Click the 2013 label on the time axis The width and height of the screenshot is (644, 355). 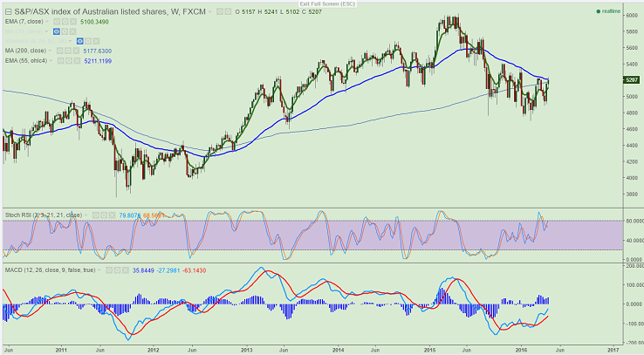pyautogui.click(x=246, y=350)
